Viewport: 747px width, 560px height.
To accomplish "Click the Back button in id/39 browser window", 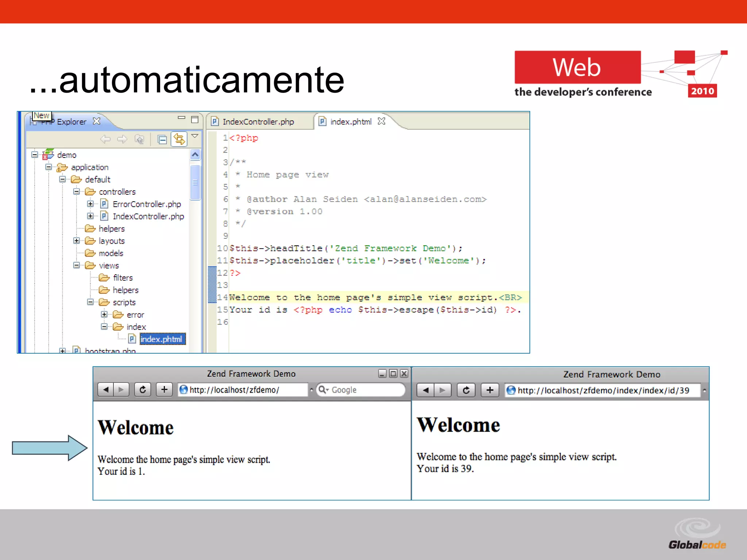I will point(425,390).
